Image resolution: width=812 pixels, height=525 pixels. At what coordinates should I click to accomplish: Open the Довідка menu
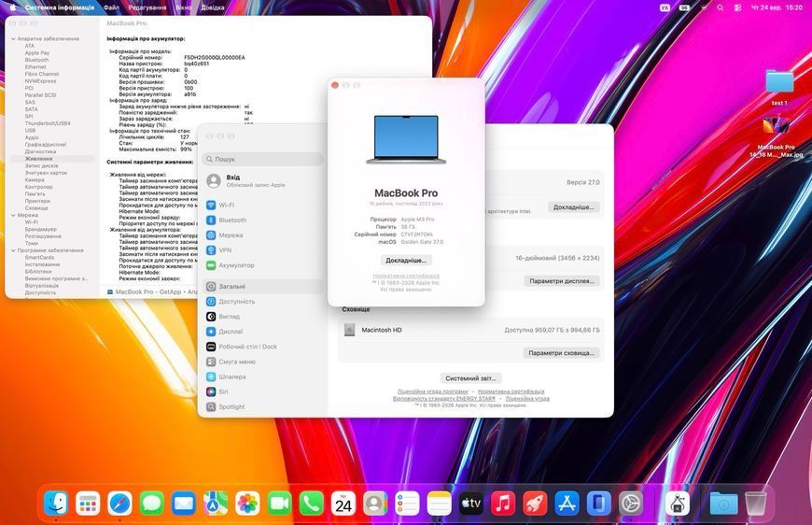pos(213,7)
